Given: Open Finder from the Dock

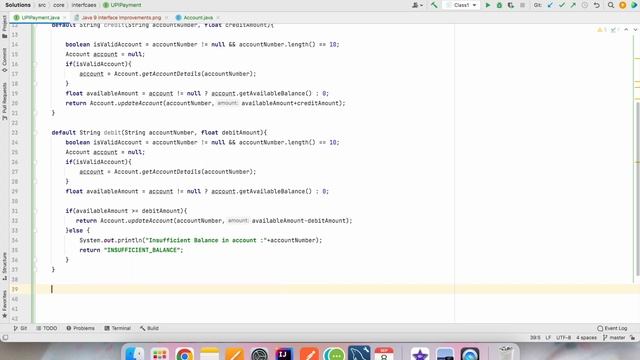Looking at the screenshot, I should click(134, 354).
